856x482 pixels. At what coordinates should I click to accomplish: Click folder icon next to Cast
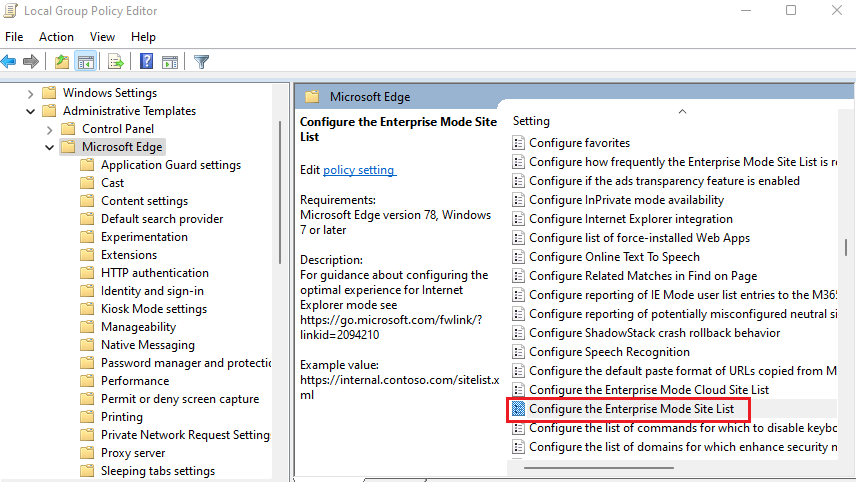(x=87, y=182)
